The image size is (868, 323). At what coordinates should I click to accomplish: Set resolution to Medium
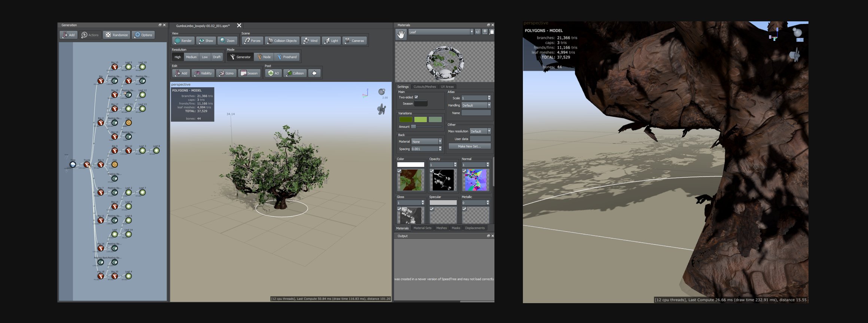[191, 57]
